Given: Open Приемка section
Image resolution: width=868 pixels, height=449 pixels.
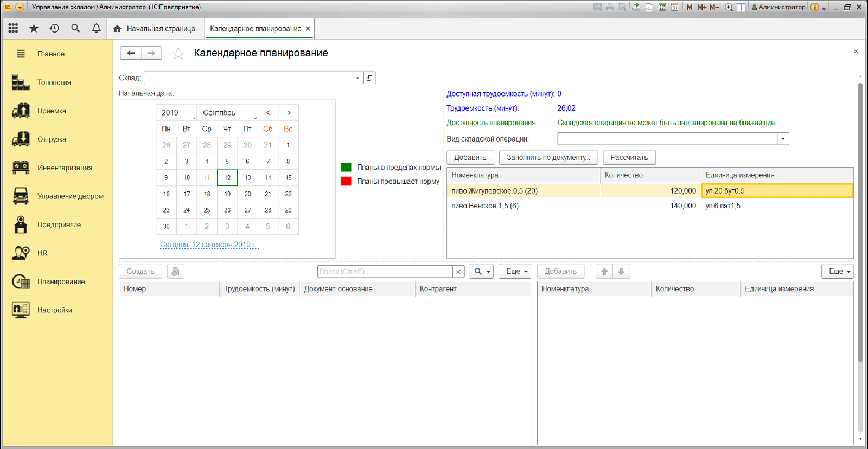Looking at the screenshot, I should tap(58, 111).
